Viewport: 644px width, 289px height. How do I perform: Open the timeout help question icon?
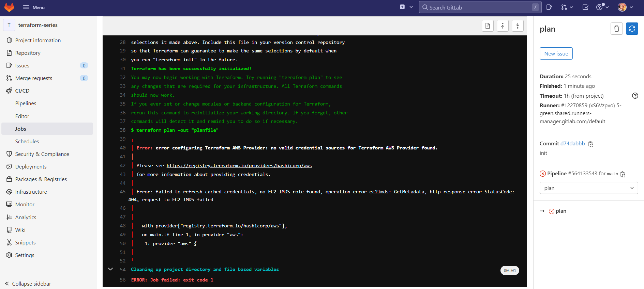635,96
